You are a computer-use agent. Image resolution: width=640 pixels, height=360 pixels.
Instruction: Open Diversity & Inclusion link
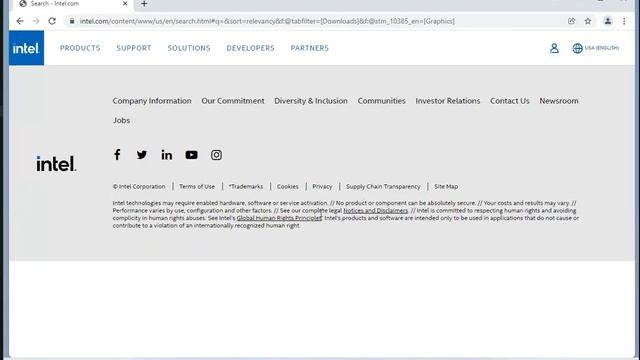(311, 101)
